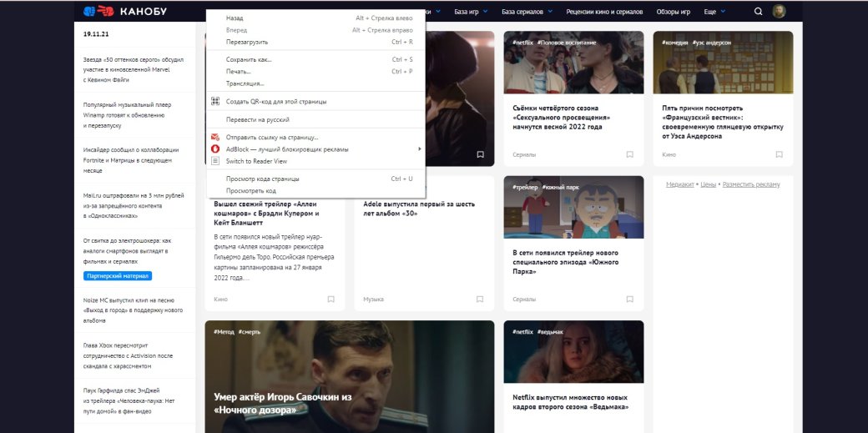Open the smartphone analogs partner article
This screenshot has width=868, height=433.
(x=128, y=251)
